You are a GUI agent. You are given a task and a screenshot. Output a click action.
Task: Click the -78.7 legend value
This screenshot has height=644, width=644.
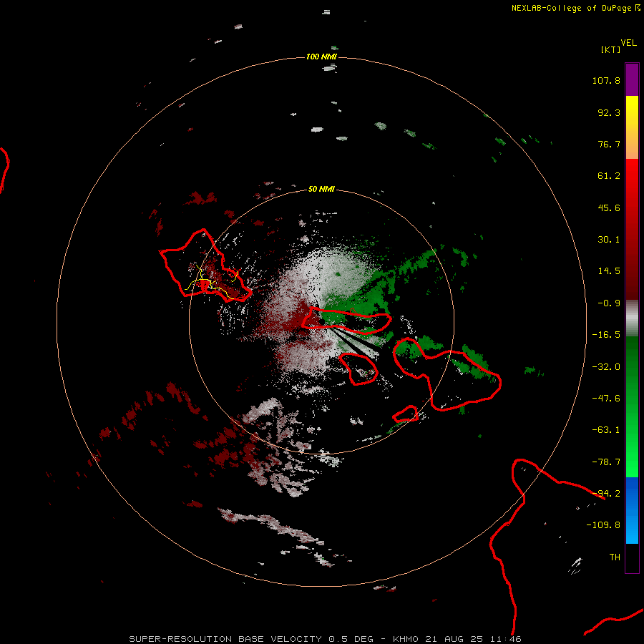(x=606, y=462)
